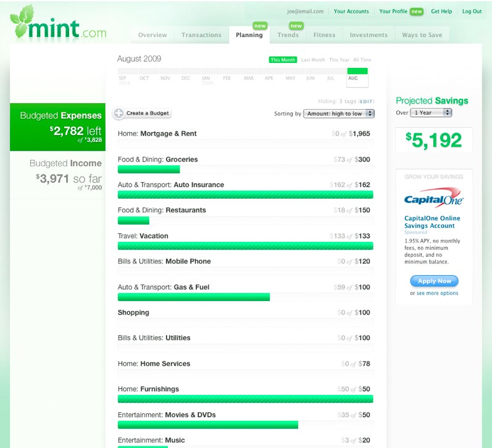The image size is (492, 448).
Task: Select AUG on the month timeline
Action: [357, 77]
